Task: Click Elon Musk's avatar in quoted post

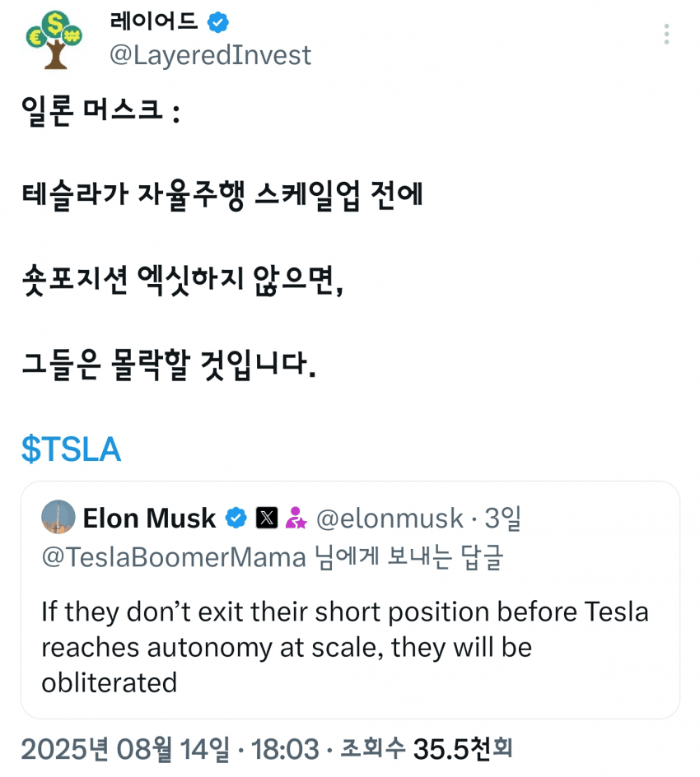Action: [x=58, y=518]
